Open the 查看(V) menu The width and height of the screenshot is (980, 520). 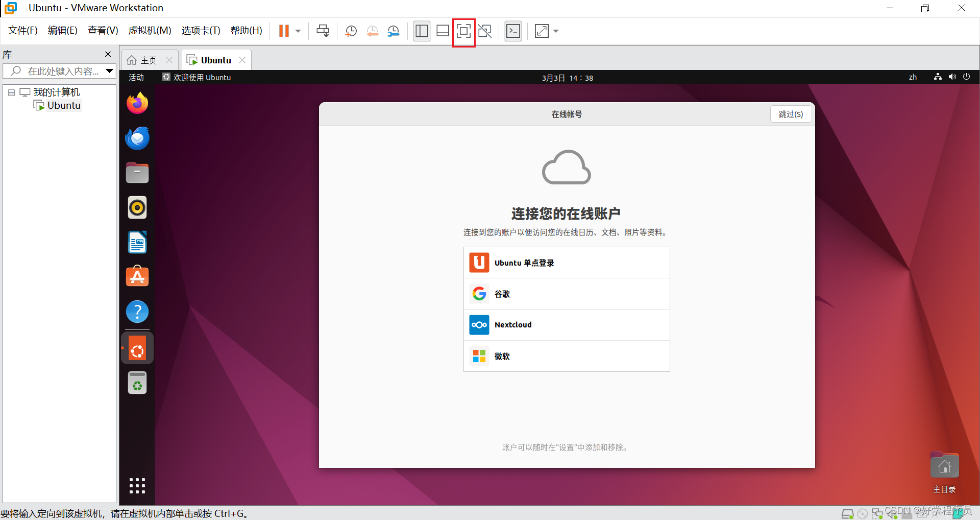coord(103,31)
